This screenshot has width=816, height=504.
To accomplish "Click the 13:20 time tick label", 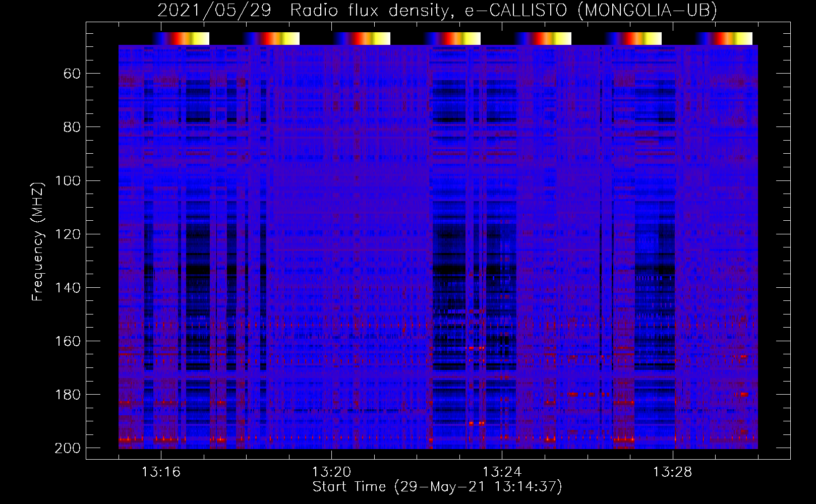I will (x=331, y=472).
